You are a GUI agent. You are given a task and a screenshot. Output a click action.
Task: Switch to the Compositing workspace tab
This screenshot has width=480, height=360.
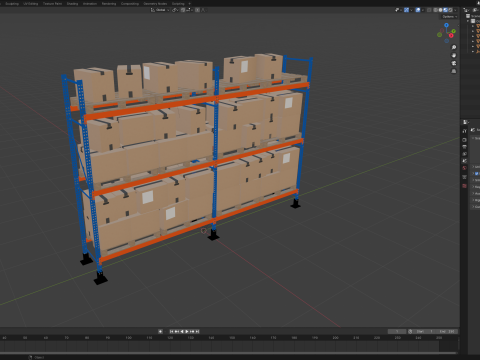pos(130,4)
